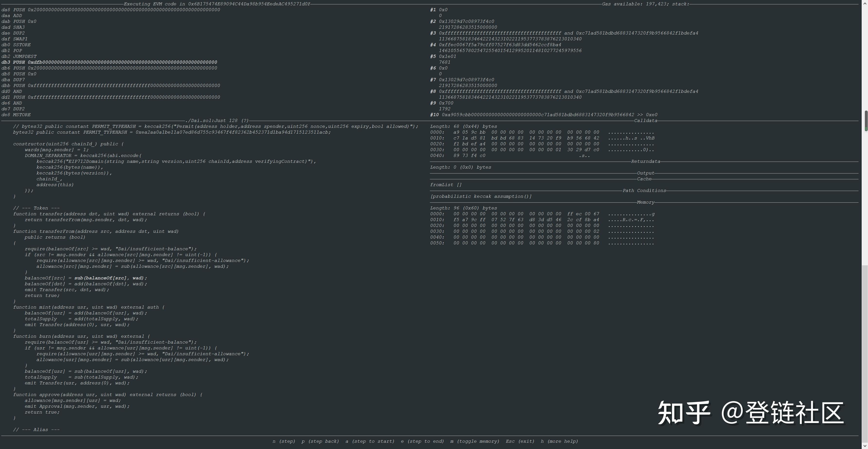Click the 'Gas available: 197,423; stack:' header
Image resolution: width=868 pixels, height=449 pixels.
pos(646,4)
